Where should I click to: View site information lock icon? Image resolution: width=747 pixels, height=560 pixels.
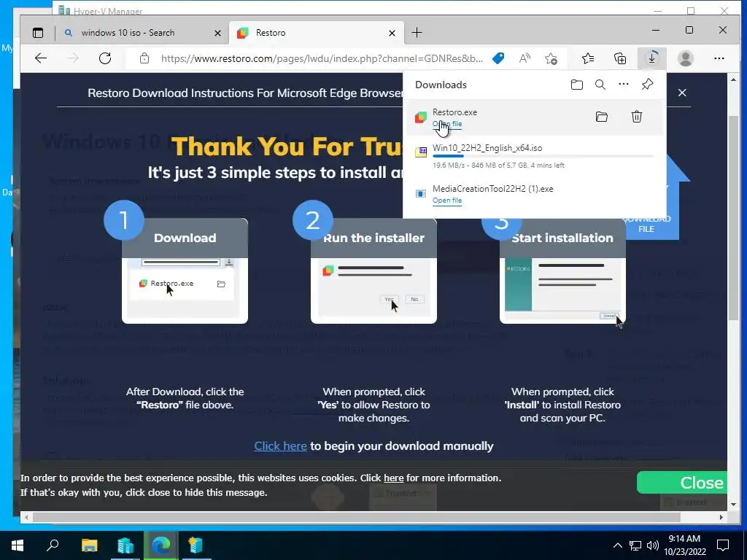click(144, 58)
